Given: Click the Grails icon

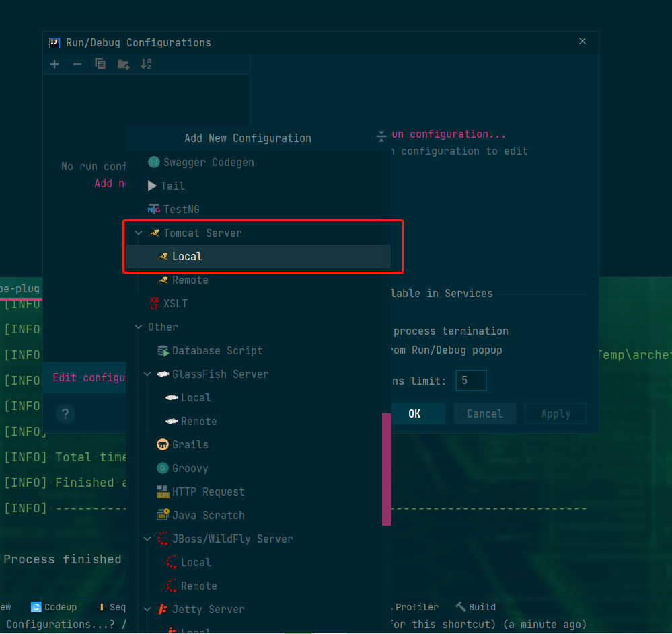Looking at the screenshot, I should coord(163,444).
